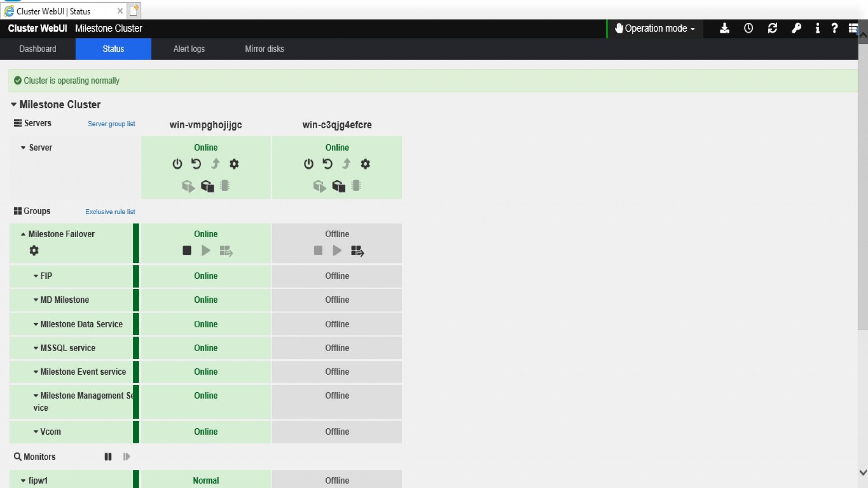Shut down server win-c3qjg4efcre

(308, 164)
